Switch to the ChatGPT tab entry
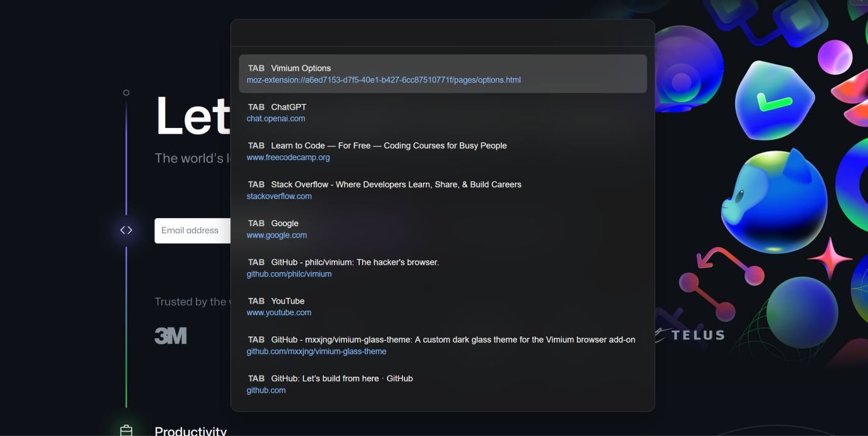The width and height of the screenshot is (868, 436). tap(443, 113)
